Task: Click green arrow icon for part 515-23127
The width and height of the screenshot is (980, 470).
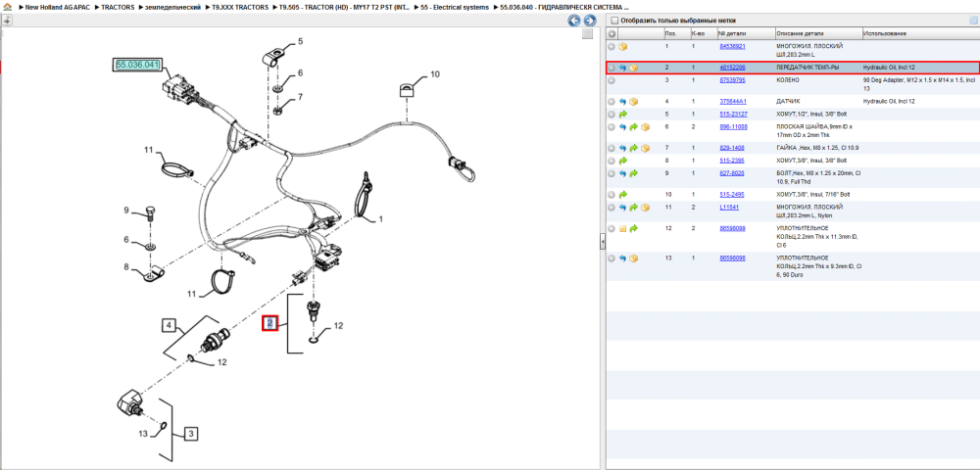Action: pos(622,115)
